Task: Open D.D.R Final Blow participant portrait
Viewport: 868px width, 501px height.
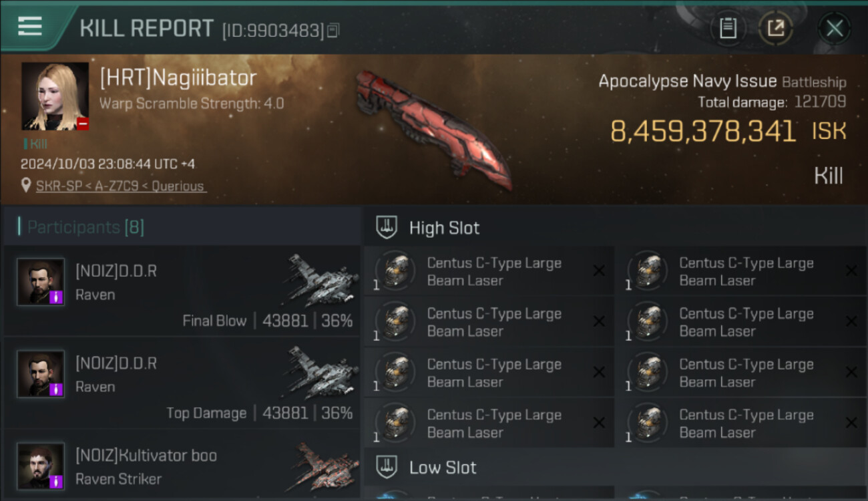Action: (41, 282)
